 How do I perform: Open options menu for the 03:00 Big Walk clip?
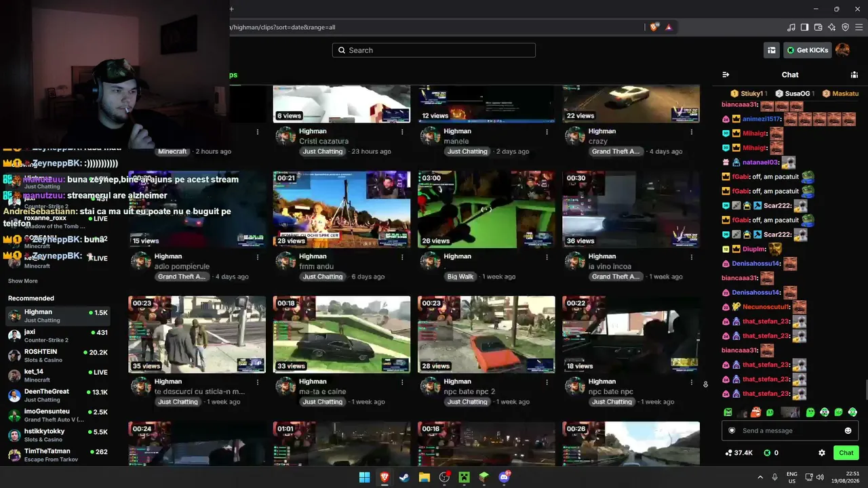click(x=547, y=257)
